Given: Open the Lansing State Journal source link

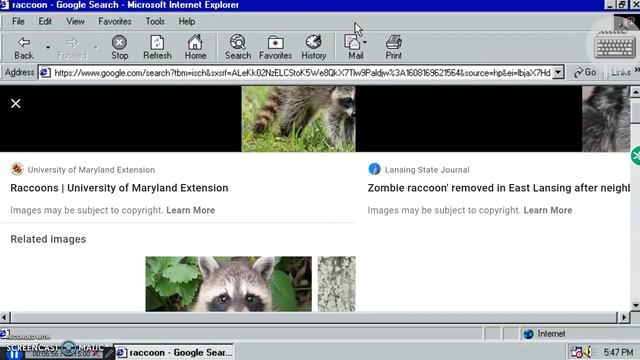Looking at the screenshot, I should (x=427, y=170).
